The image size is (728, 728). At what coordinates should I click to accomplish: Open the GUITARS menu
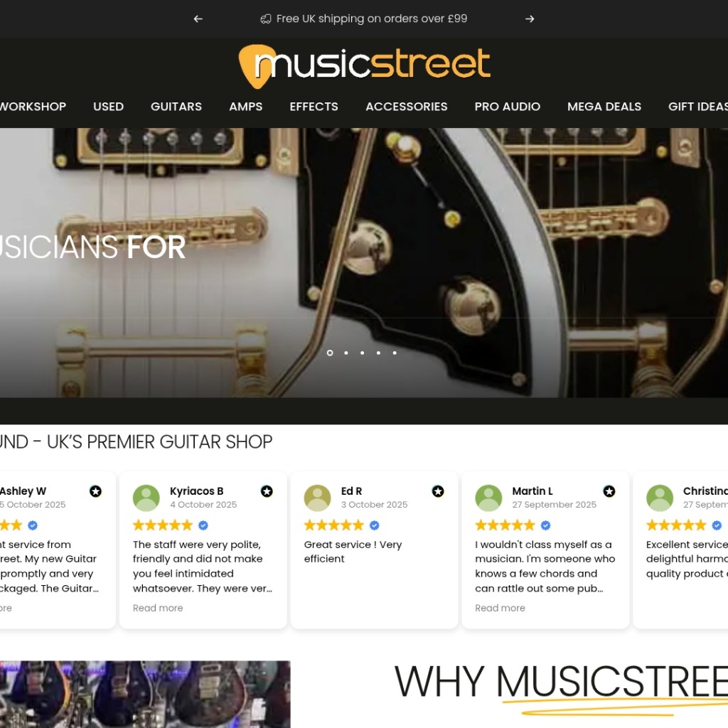[x=176, y=107]
